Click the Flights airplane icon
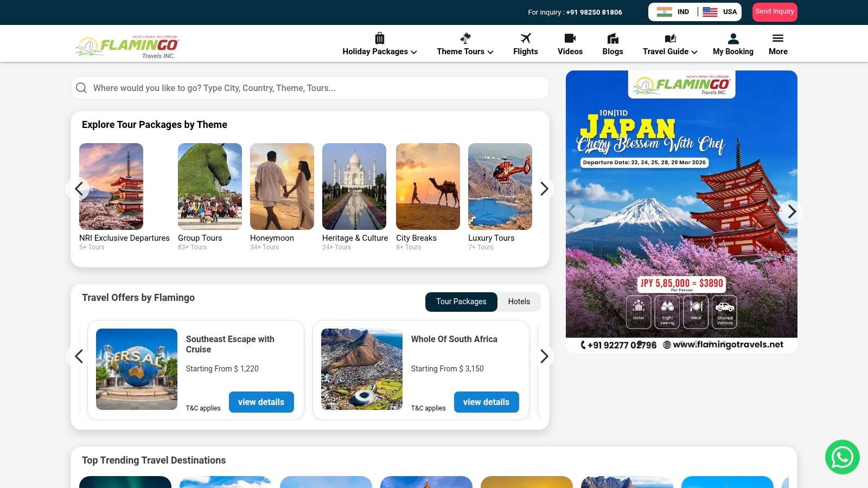 click(525, 38)
